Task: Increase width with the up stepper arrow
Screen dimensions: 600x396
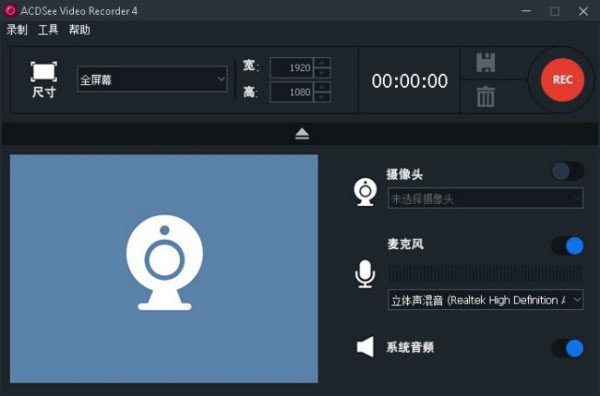Action: point(322,63)
